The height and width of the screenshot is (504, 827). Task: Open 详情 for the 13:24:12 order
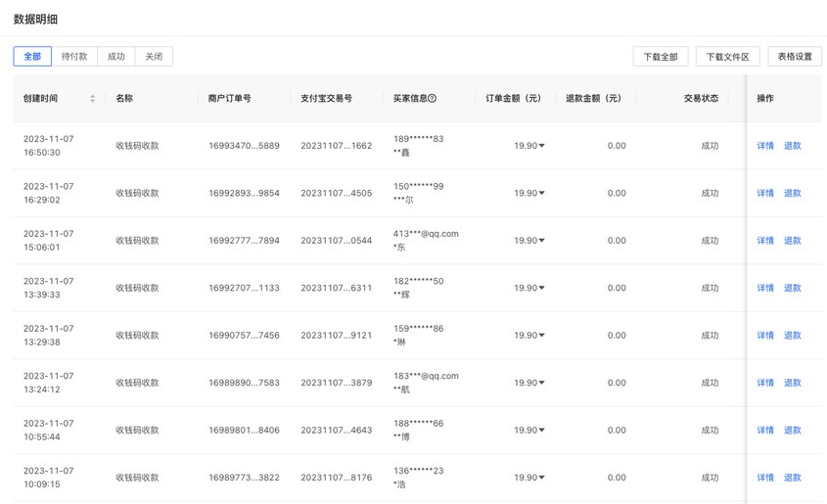pyautogui.click(x=765, y=383)
